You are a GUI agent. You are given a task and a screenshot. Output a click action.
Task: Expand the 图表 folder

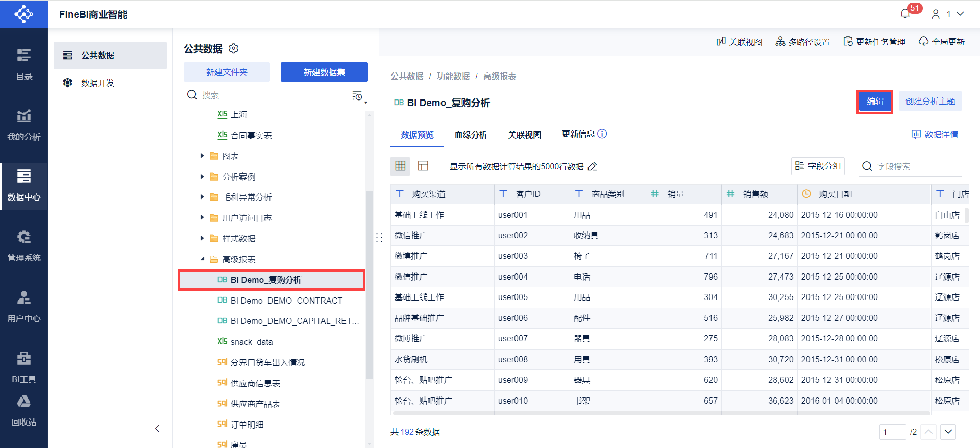(202, 156)
